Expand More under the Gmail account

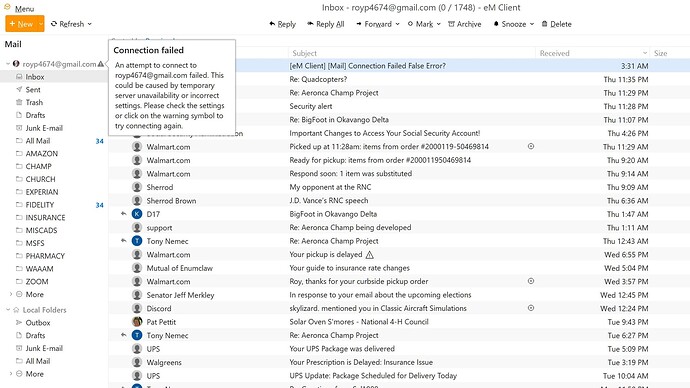coord(11,294)
